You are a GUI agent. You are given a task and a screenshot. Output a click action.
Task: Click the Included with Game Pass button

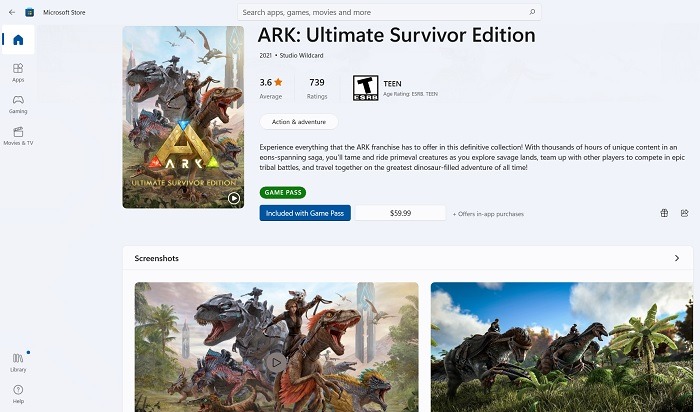coord(304,213)
